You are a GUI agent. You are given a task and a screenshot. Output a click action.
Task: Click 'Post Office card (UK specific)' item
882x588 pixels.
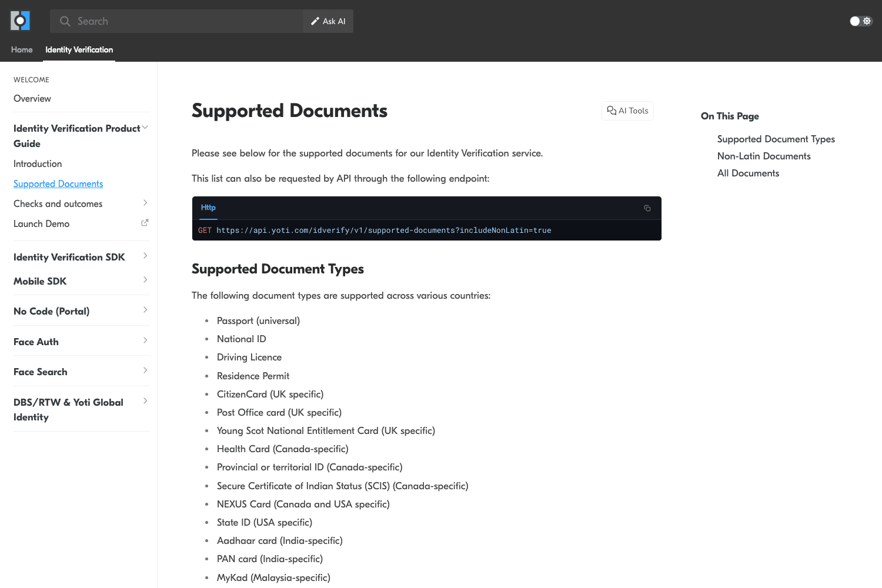point(279,412)
